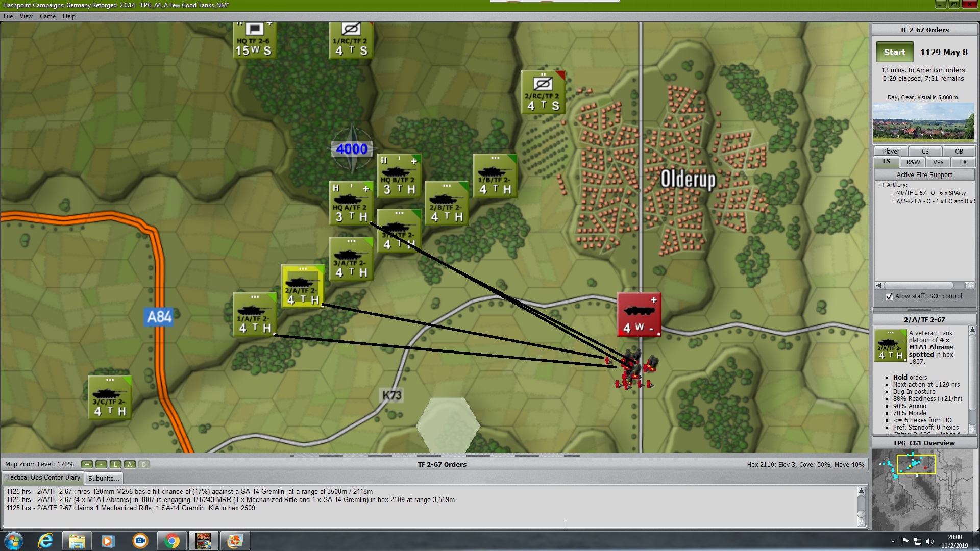Image resolution: width=980 pixels, height=551 pixels.
Task: Open the R&W tab
Action: (913, 162)
